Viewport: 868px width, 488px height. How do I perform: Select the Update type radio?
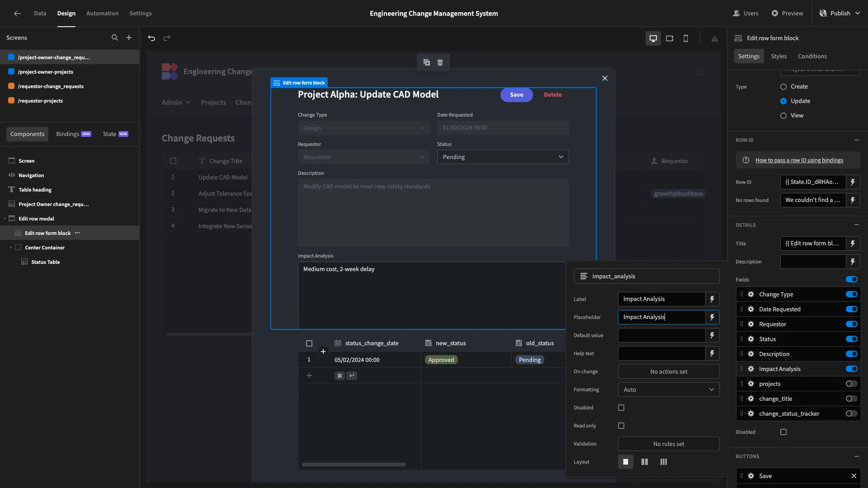(x=783, y=101)
